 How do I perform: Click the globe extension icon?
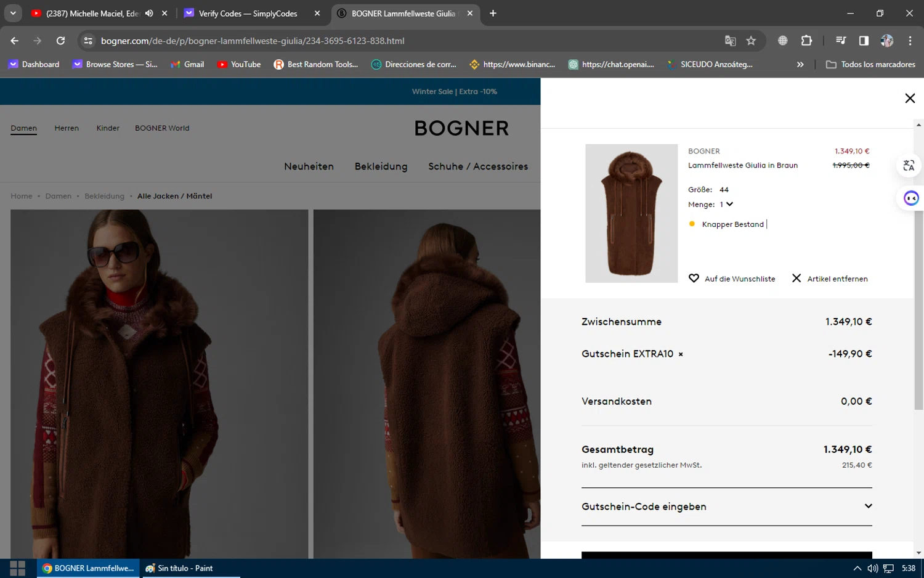coord(783,41)
